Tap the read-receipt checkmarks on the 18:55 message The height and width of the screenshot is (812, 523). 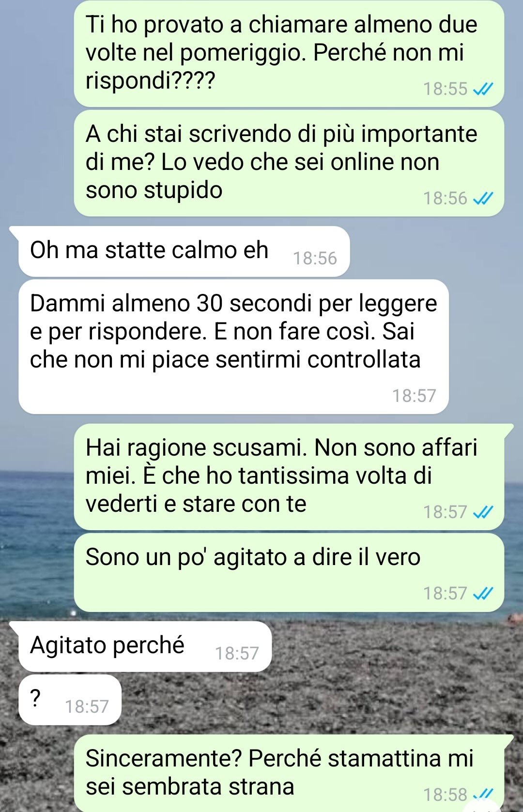(482, 89)
